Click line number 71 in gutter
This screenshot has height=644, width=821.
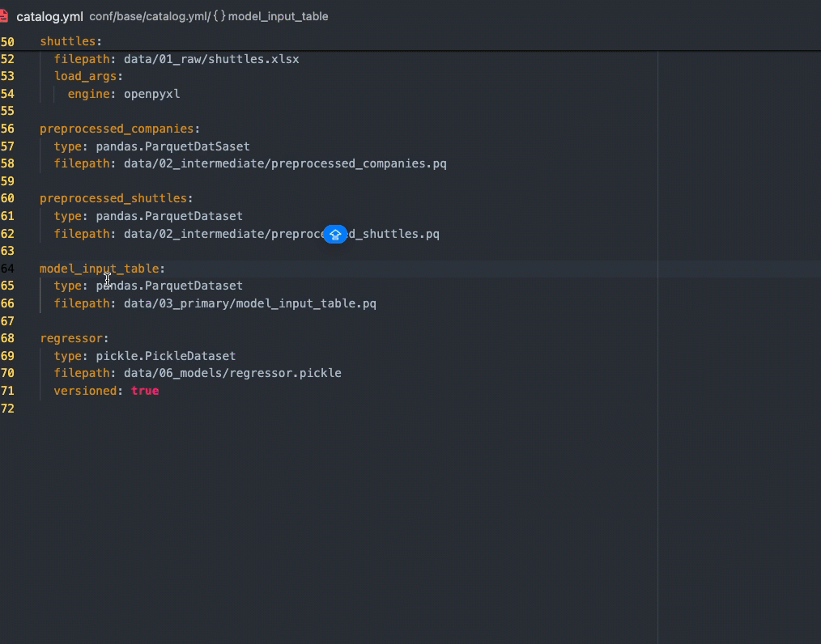coord(7,391)
